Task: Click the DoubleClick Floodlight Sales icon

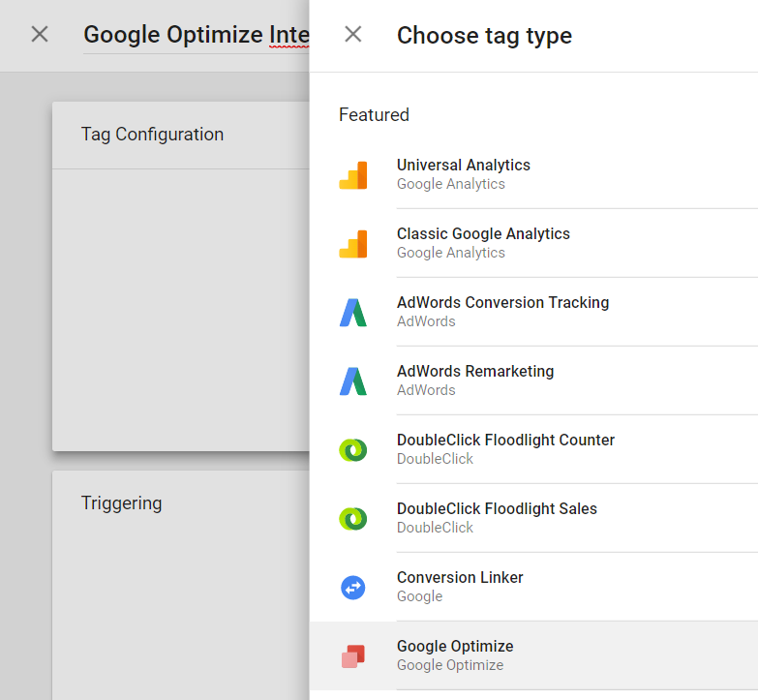Action: point(353,518)
